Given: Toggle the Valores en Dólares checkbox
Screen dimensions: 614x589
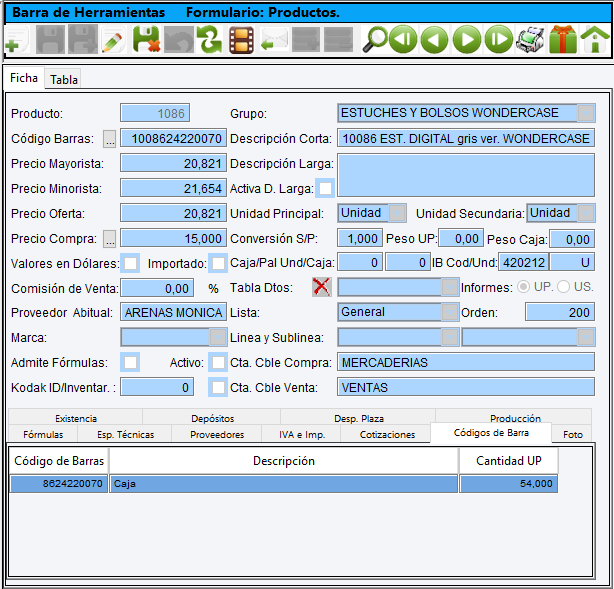Looking at the screenshot, I should click(x=130, y=263).
